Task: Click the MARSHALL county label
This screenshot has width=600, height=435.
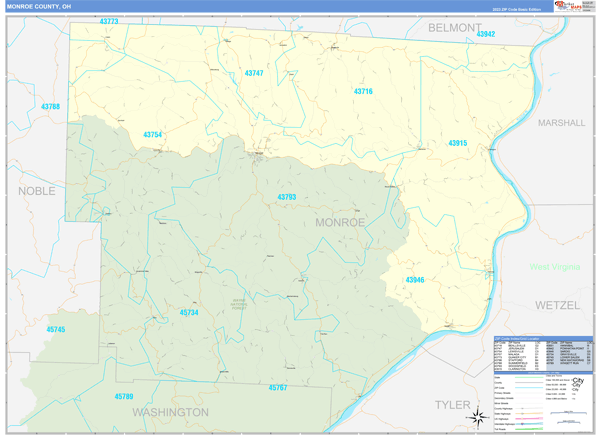Action: click(561, 122)
